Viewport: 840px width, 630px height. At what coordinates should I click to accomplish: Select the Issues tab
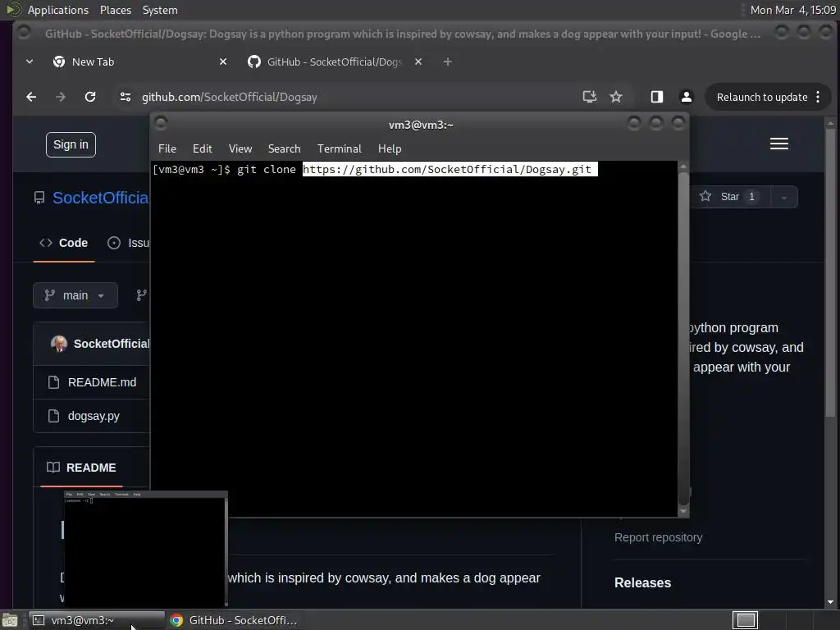[129, 243]
